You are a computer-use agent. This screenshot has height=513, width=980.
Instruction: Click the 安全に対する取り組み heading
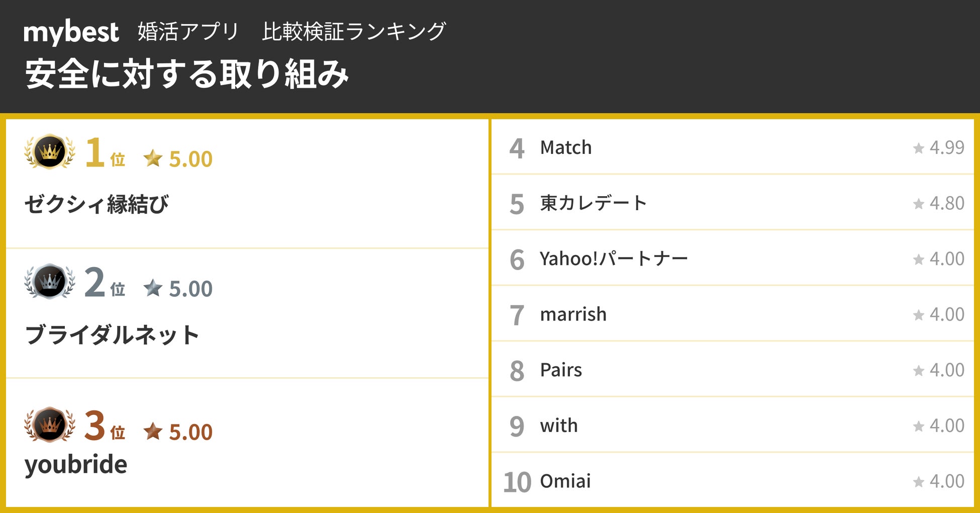pyautogui.click(x=187, y=74)
